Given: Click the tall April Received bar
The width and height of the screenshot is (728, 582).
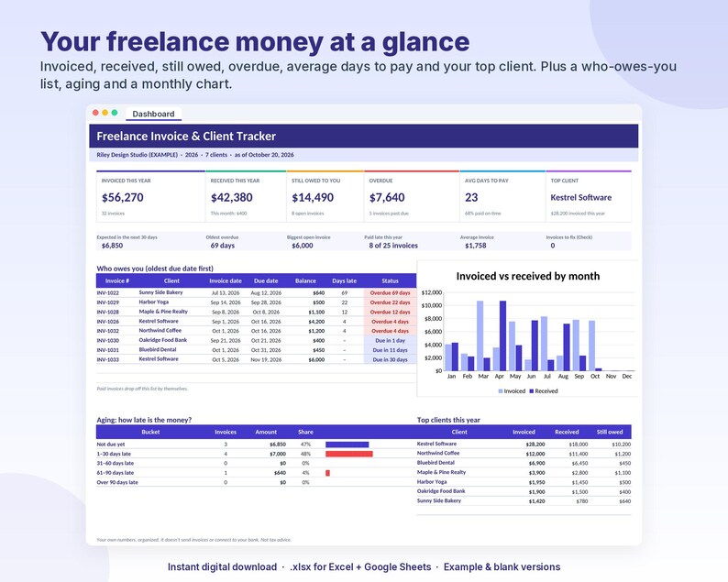Looking at the screenshot, I should point(502,335).
